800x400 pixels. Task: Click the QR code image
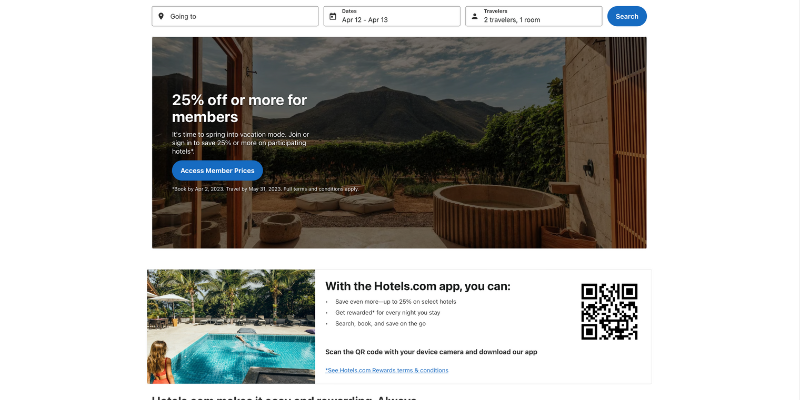click(x=609, y=312)
